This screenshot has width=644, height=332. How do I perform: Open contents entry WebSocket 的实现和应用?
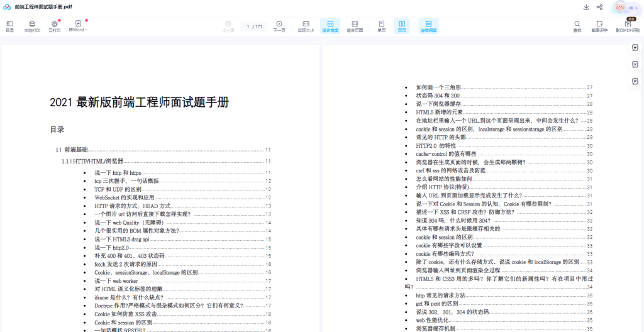tap(182, 197)
